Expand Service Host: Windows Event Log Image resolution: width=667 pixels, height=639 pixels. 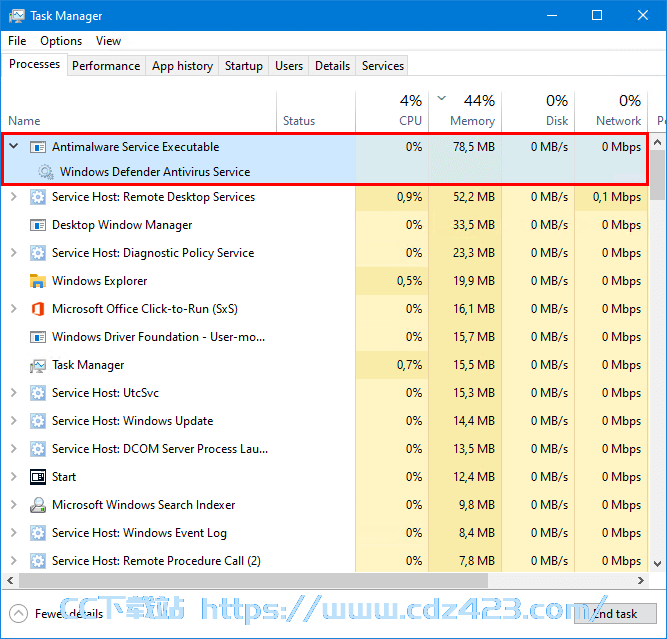click(14, 533)
